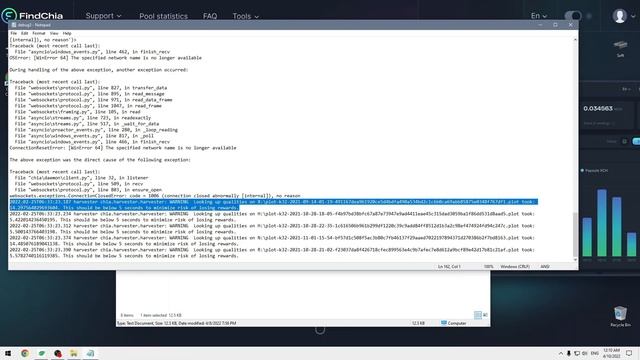Click the tallest bar in payouts chart

(602, 223)
